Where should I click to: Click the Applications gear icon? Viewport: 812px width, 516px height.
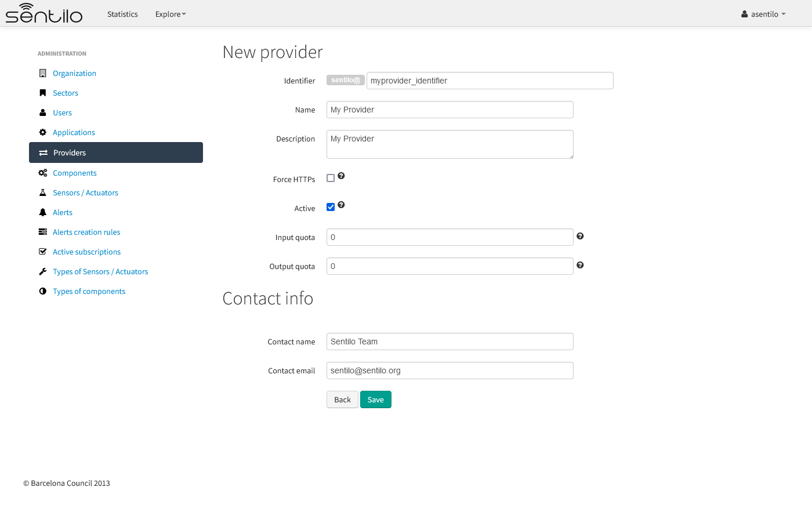tap(42, 132)
